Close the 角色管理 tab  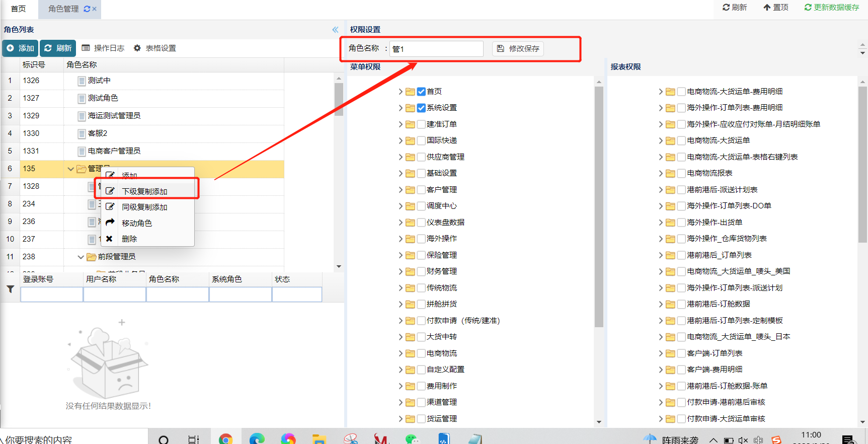(x=94, y=9)
